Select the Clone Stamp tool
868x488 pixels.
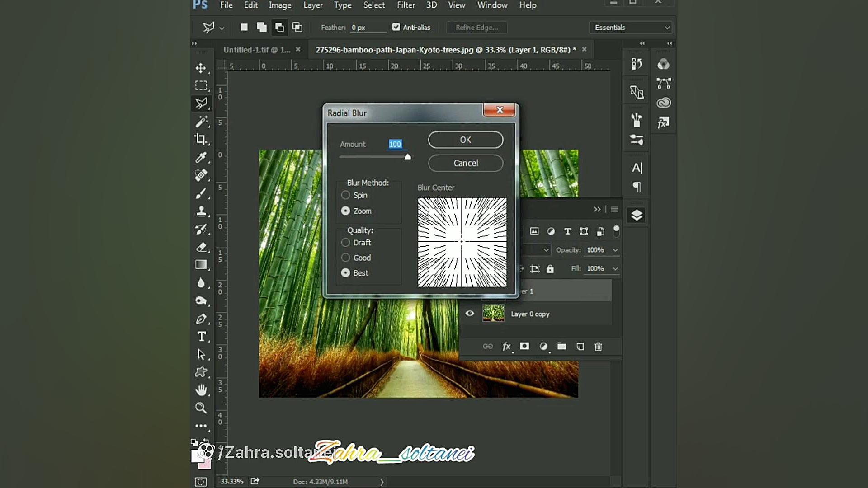(x=201, y=211)
